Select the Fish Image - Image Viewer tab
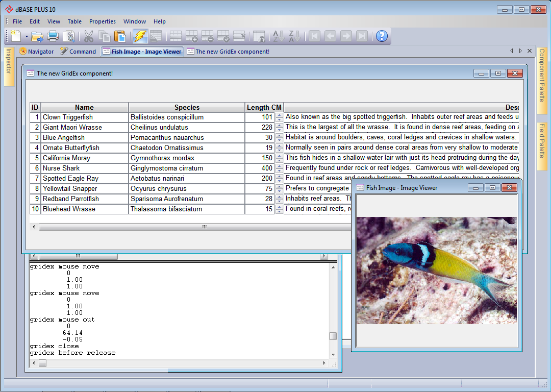 point(142,52)
